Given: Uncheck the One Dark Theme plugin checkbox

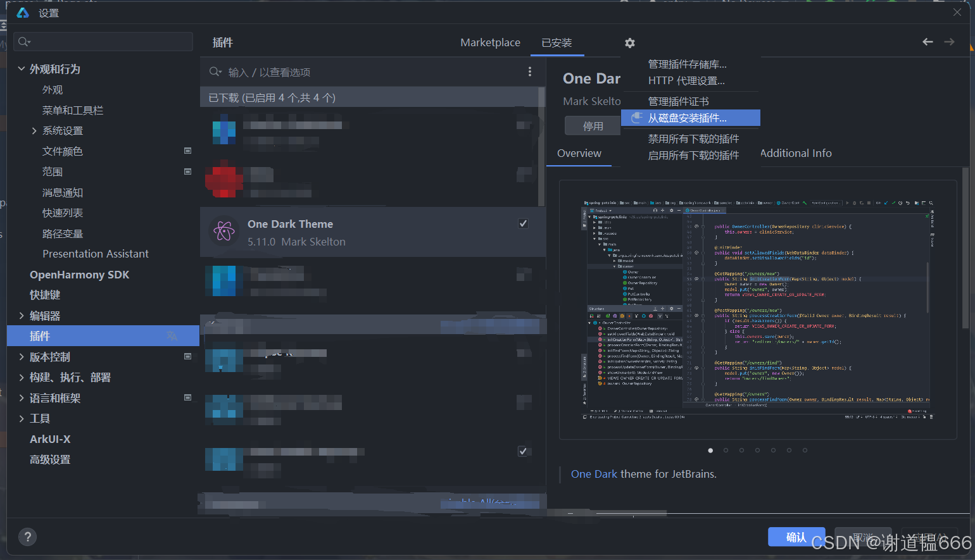Looking at the screenshot, I should point(523,223).
